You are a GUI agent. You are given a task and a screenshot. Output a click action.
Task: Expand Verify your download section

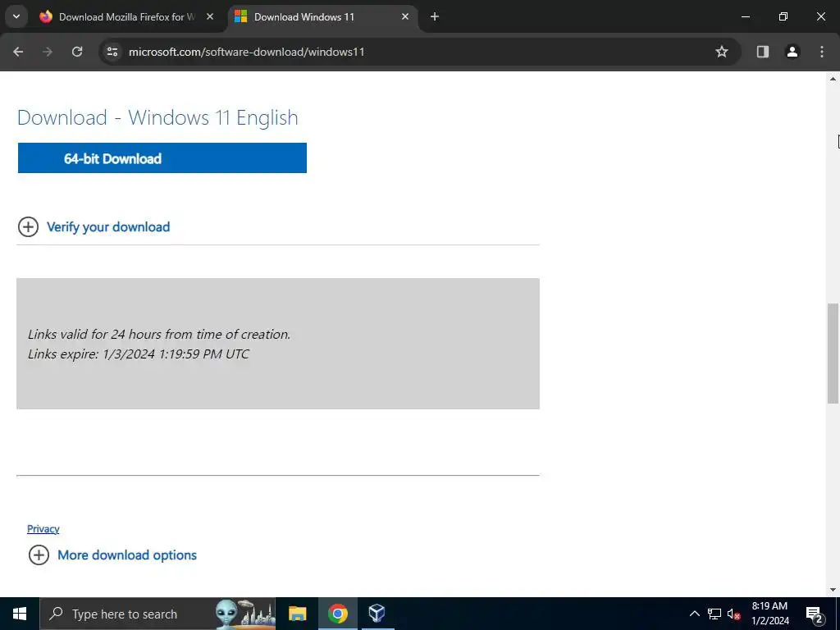point(29,227)
